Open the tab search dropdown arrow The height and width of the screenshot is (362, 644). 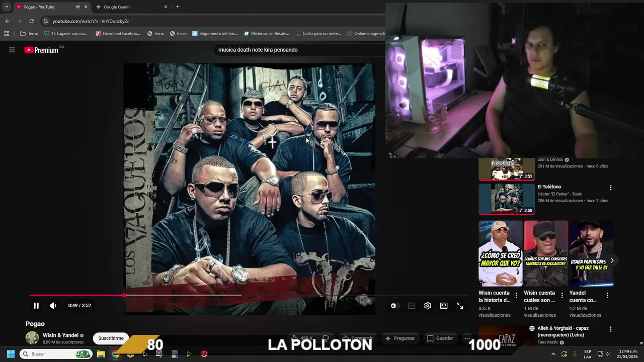click(7, 7)
